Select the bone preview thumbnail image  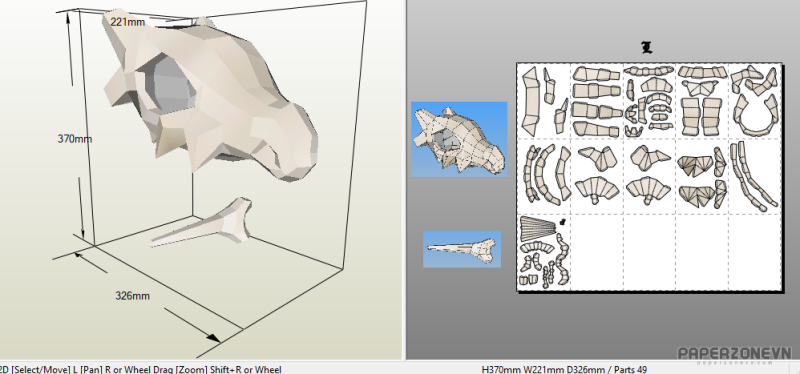tap(462, 249)
